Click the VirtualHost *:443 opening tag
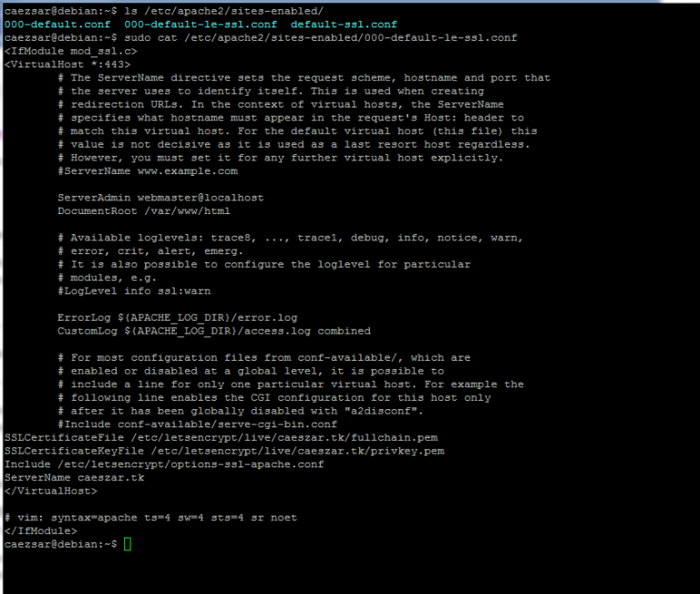The width and height of the screenshot is (700, 594). (67, 65)
